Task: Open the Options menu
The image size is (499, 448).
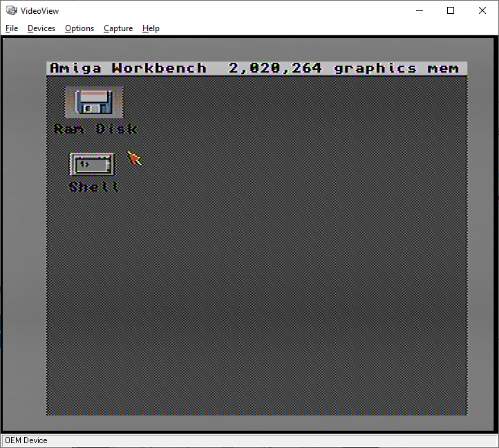Action: [x=79, y=28]
